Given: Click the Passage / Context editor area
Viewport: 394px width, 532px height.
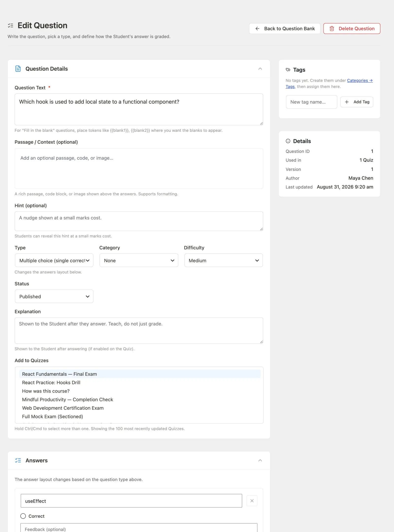Looking at the screenshot, I should pos(139,168).
